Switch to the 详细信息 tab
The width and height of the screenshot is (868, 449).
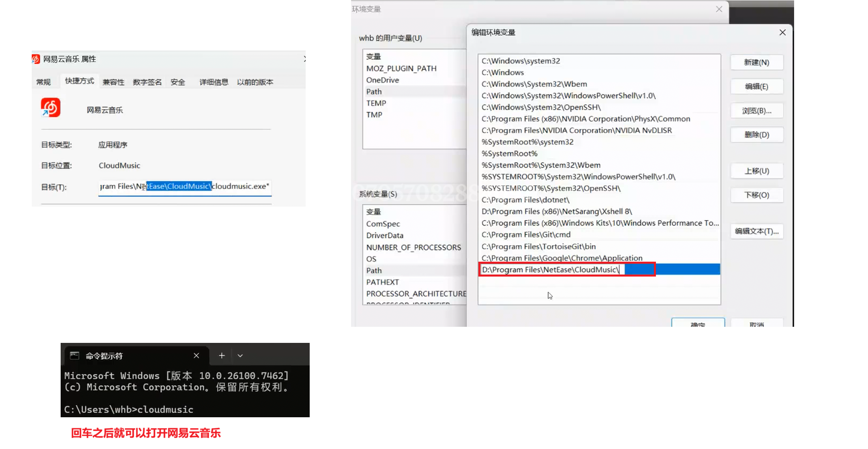(x=214, y=82)
